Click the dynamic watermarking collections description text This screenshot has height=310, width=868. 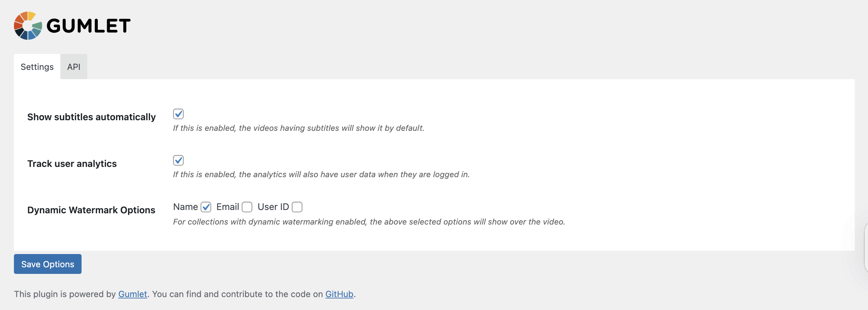point(369,222)
